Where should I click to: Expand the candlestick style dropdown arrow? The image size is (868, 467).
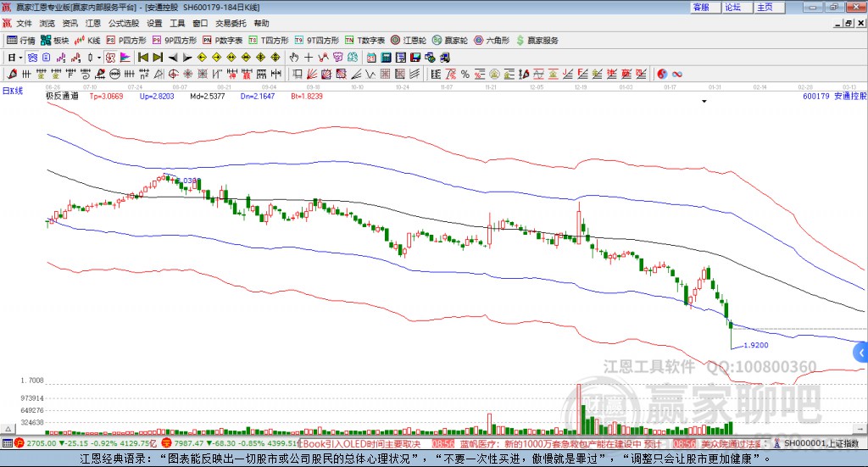(99, 58)
